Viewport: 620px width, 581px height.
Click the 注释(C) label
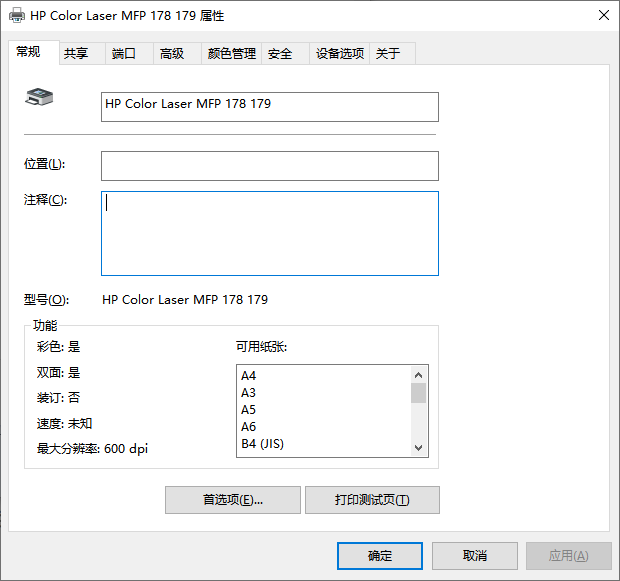click(x=45, y=200)
